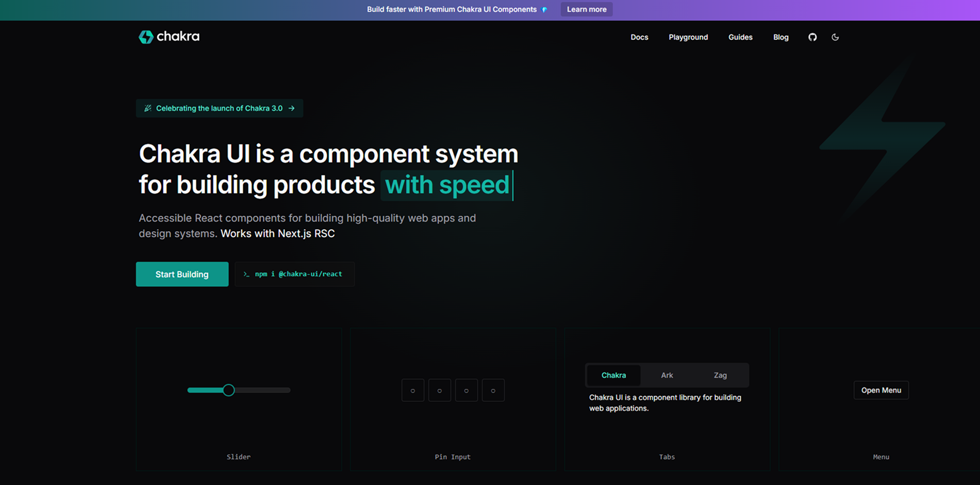Click the Tabs card label
This screenshot has height=485, width=980.
coord(667,457)
